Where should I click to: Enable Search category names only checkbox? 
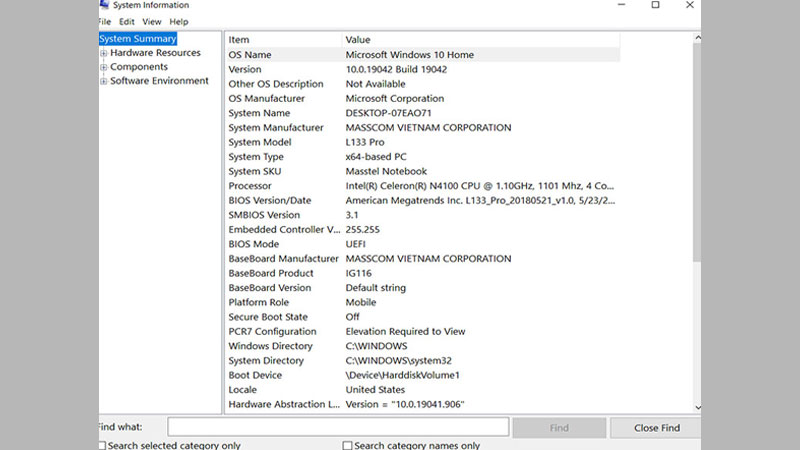tap(348, 445)
